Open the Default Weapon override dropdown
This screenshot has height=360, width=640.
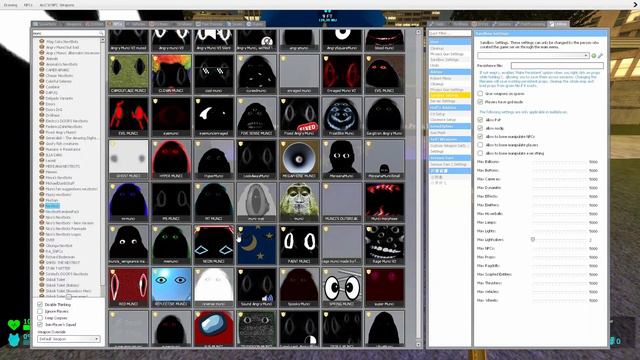pyautogui.click(x=69, y=339)
